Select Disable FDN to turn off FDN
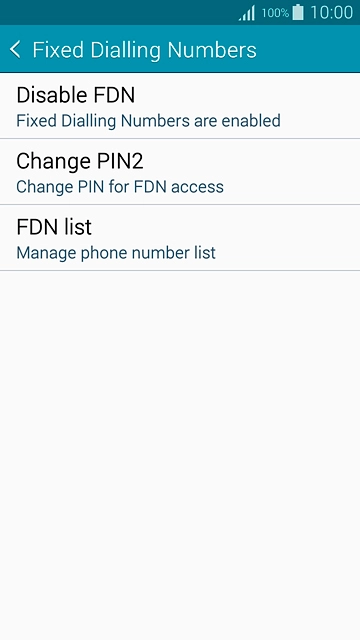The image size is (360, 640). [180, 106]
